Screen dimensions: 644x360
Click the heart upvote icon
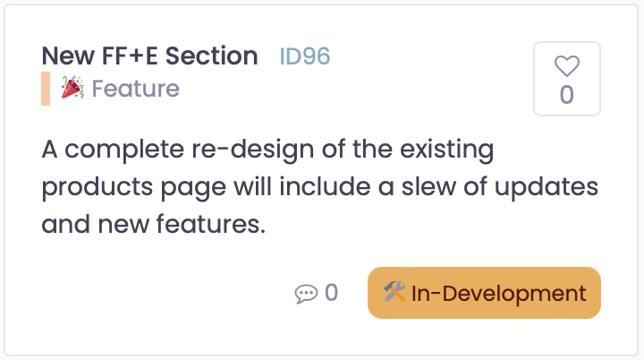coord(567,66)
